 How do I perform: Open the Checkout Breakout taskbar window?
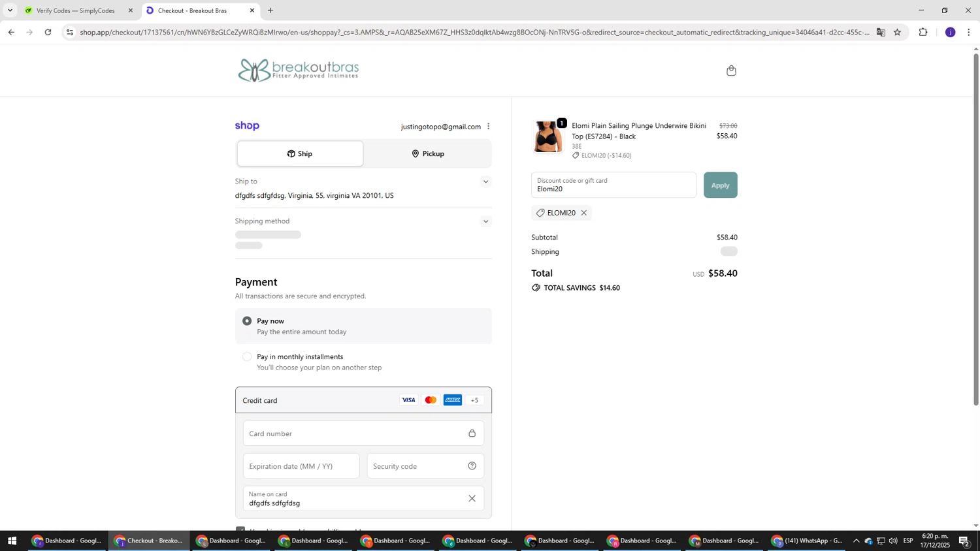click(x=149, y=541)
